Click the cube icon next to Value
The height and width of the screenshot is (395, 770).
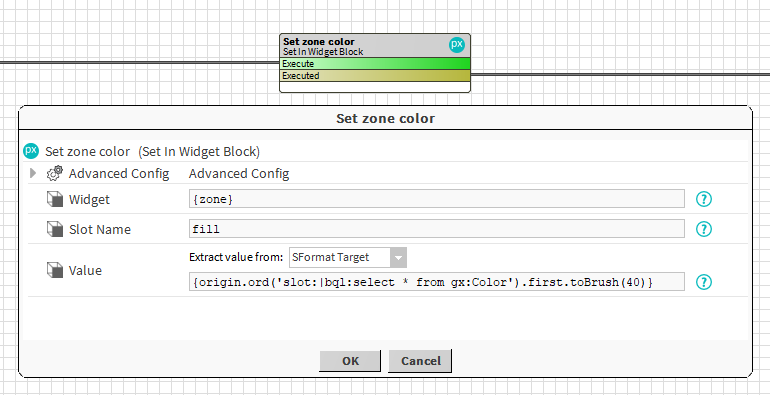tap(55, 270)
